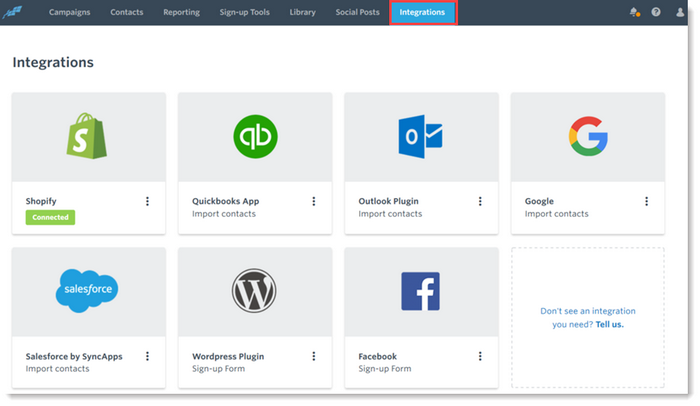Screen dimensions: 700x406
Task: Click the Shopify card title
Action: pos(41,201)
